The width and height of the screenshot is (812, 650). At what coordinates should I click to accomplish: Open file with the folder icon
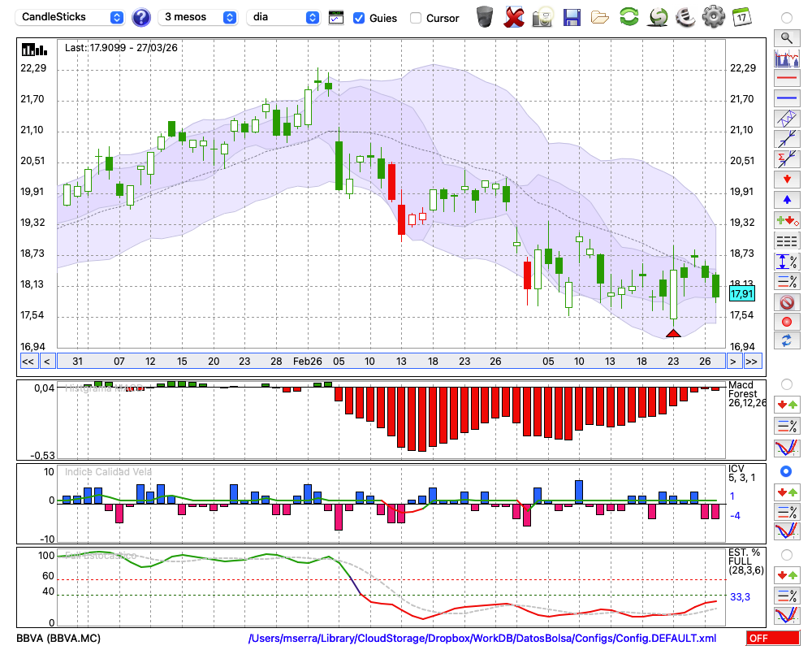click(x=600, y=18)
